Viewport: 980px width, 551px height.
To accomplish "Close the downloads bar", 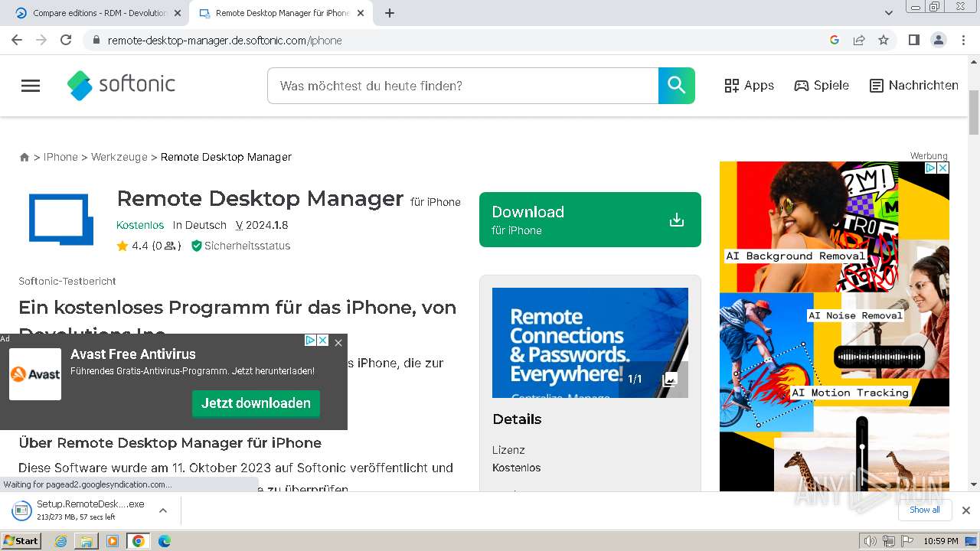I will click(x=965, y=510).
